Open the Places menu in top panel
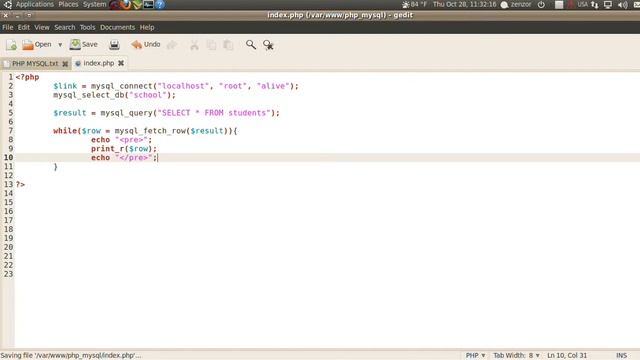This screenshot has height=360, width=640. pyautogui.click(x=68, y=4)
